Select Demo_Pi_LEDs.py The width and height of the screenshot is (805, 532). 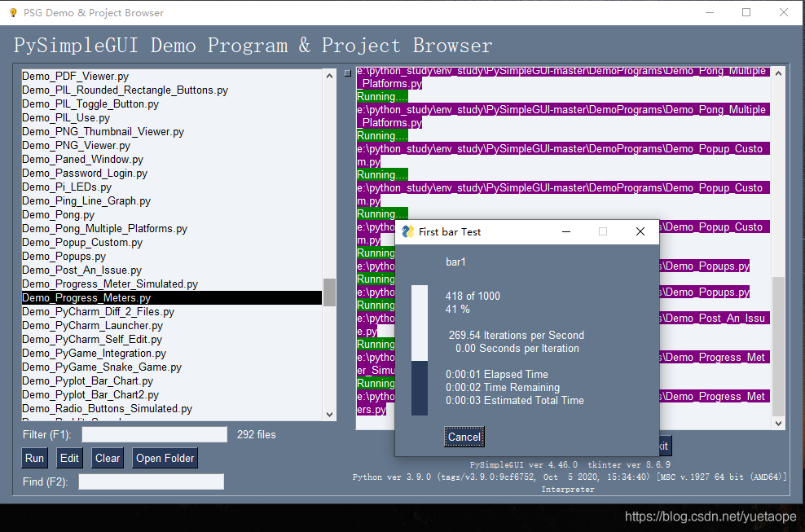click(x=171, y=187)
